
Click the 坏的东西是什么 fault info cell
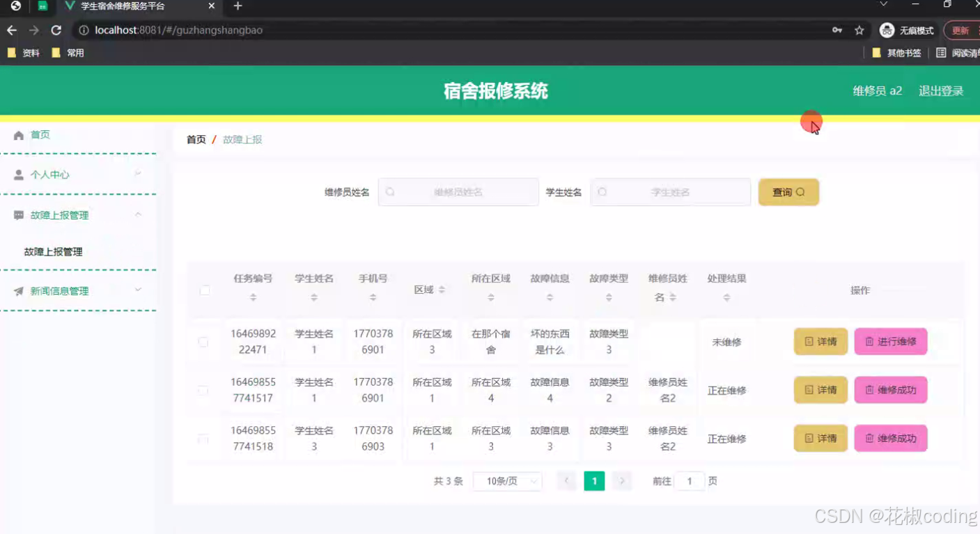click(550, 342)
